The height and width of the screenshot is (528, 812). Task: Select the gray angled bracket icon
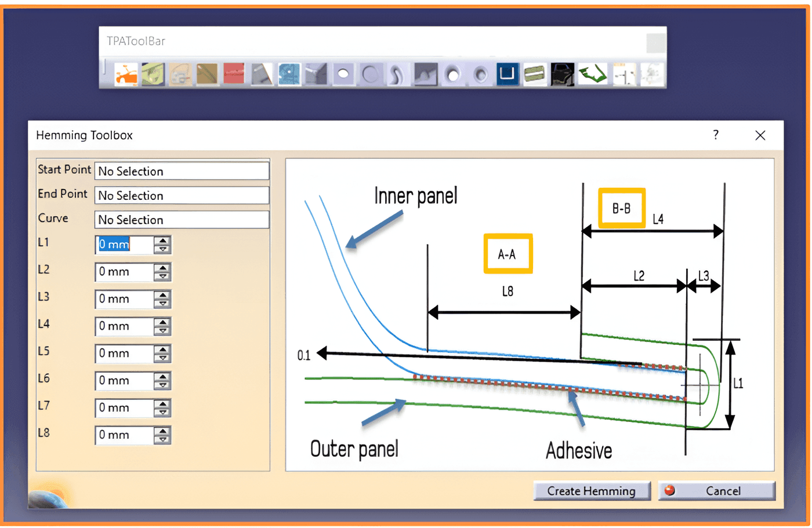tap(262, 74)
